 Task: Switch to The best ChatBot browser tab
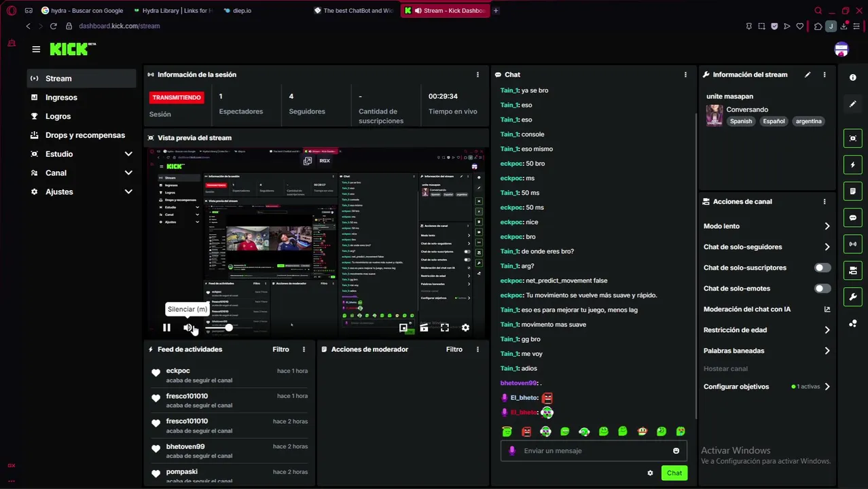pos(355,10)
